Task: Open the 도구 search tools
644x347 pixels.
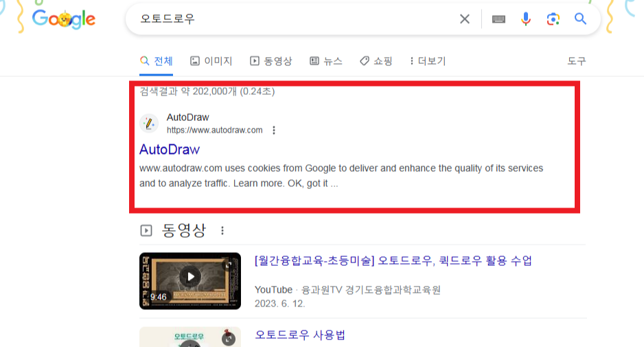Action: (577, 61)
